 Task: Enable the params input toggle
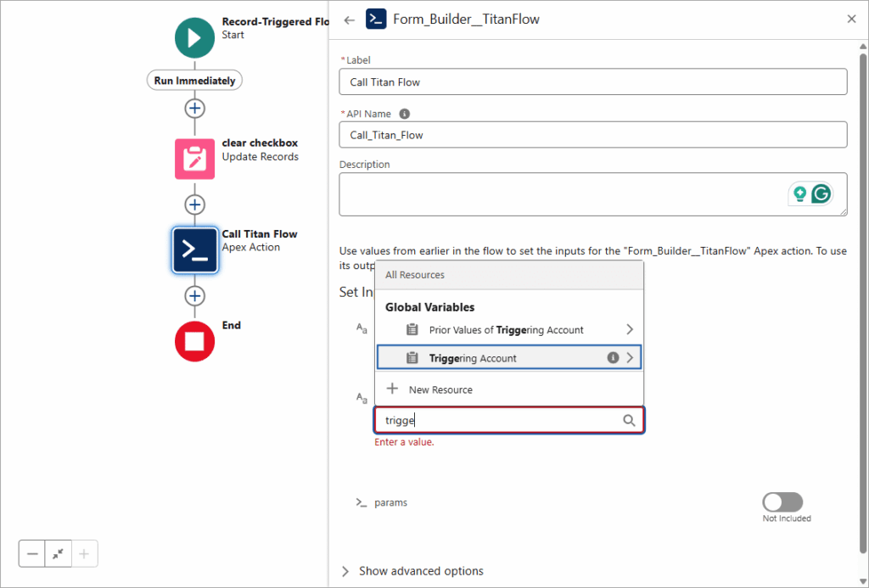pyautogui.click(x=782, y=501)
